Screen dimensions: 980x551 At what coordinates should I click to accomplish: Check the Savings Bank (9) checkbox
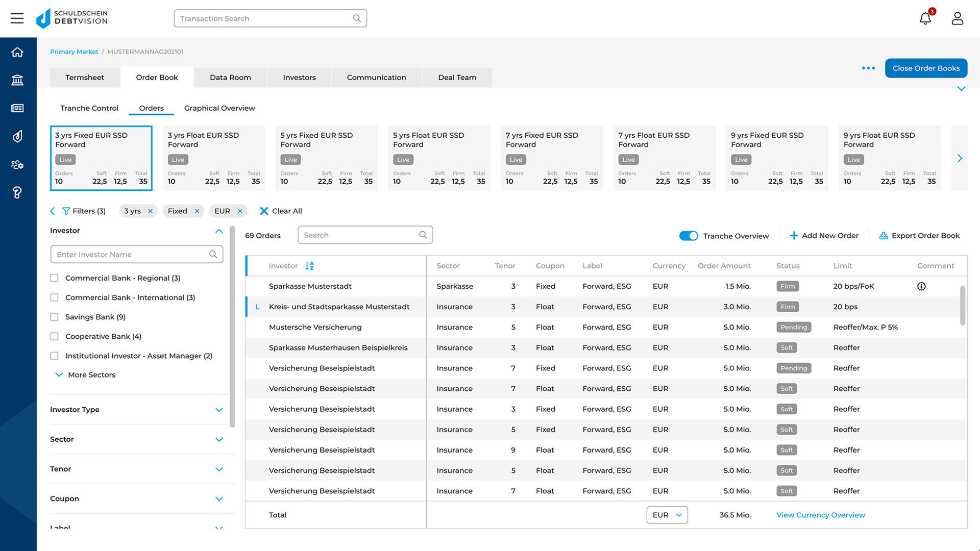(55, 317)
